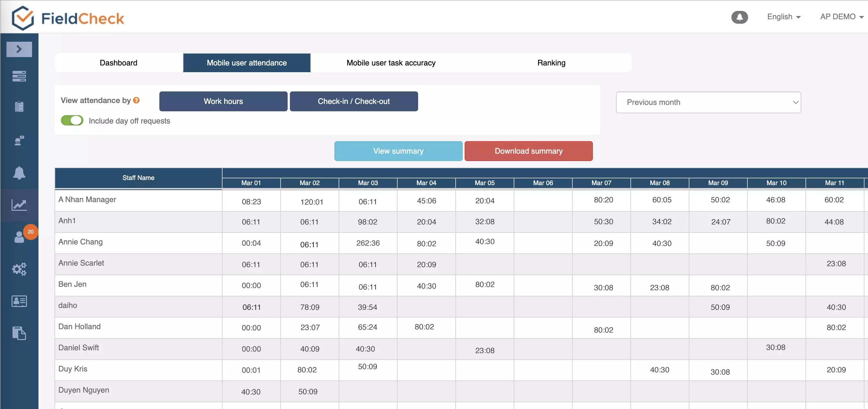Click the Download summary button
Viewport: 868px width, 409px height.
pyautogui.click(x=529, y=150)
